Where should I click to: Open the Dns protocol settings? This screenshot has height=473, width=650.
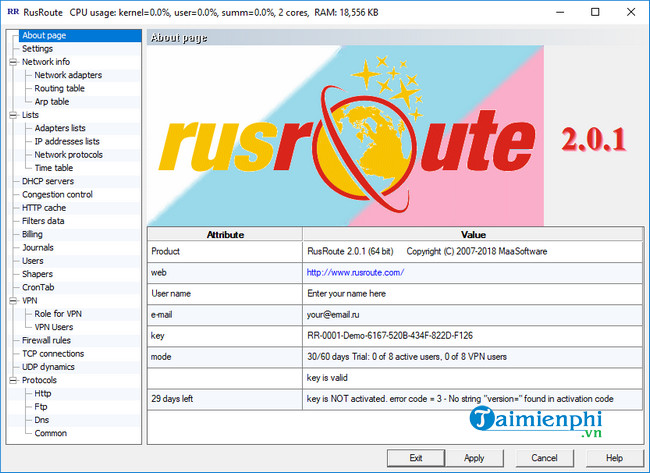(42, 420)
